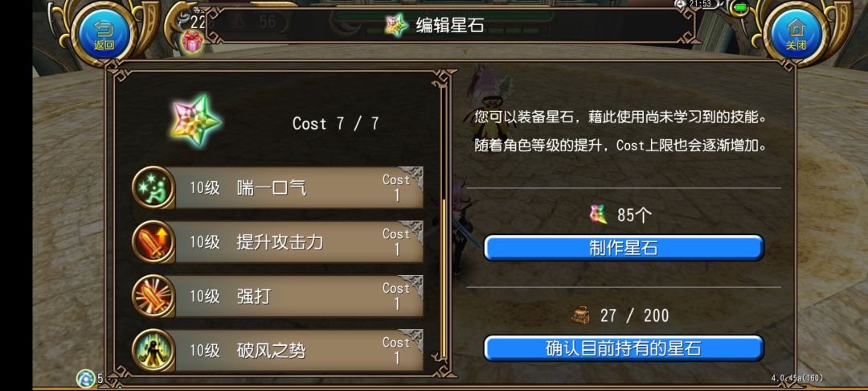Tap the star icon beside 编辑星石 title
The image size is (868, 391).
pyautogui.click(x=396, y=25)
